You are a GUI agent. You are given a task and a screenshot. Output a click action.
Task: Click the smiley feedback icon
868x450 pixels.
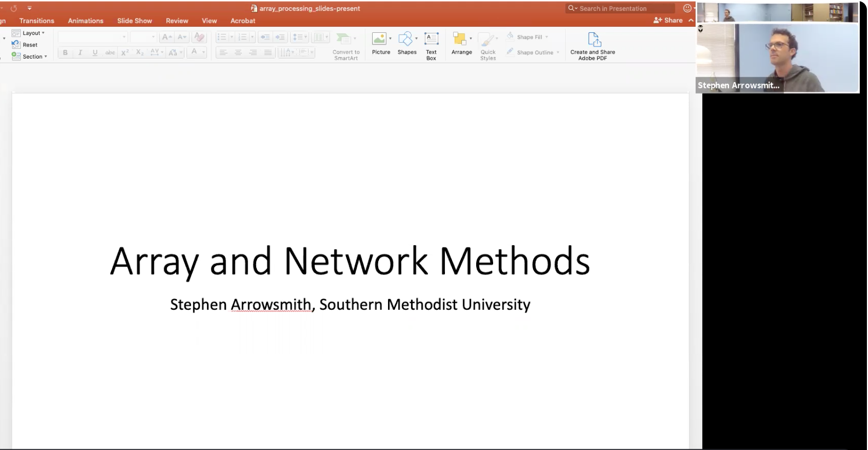687,8
